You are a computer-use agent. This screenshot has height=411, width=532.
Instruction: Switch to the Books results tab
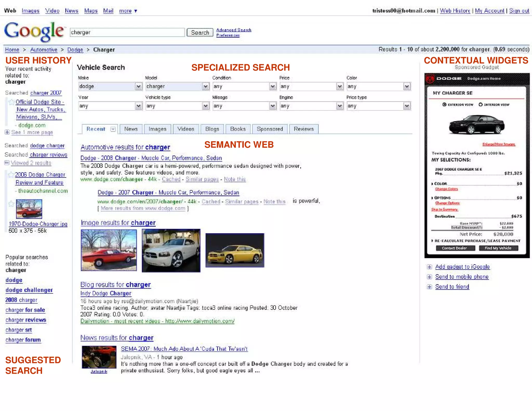coord(238,129)
